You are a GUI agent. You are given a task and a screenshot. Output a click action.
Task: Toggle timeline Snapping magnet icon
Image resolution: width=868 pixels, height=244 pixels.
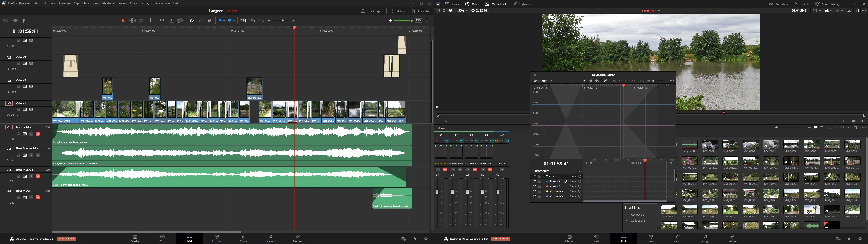click(x=192, y=21)
